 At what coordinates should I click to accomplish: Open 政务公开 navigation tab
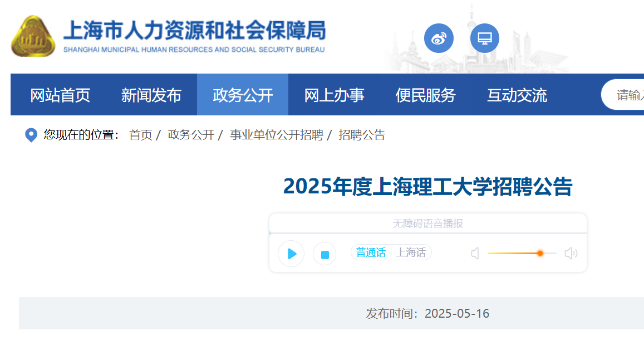point(243,95)
